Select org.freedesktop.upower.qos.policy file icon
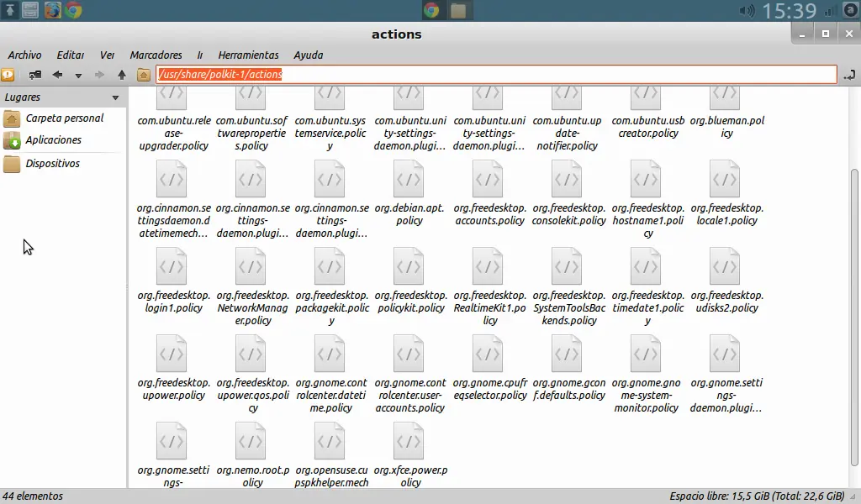Image resolution: width=861 pixels, height=504 pixels. pyautogui.click(x=251, y=353)
